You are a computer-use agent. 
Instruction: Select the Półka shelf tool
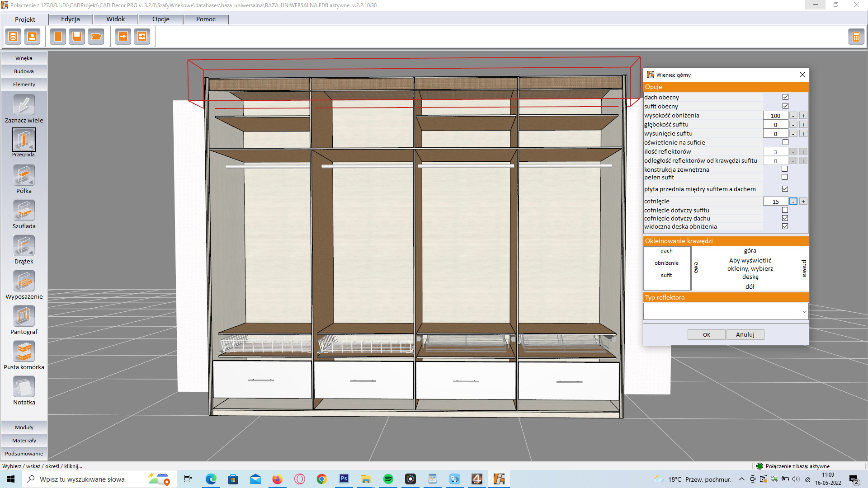[24, 175]
